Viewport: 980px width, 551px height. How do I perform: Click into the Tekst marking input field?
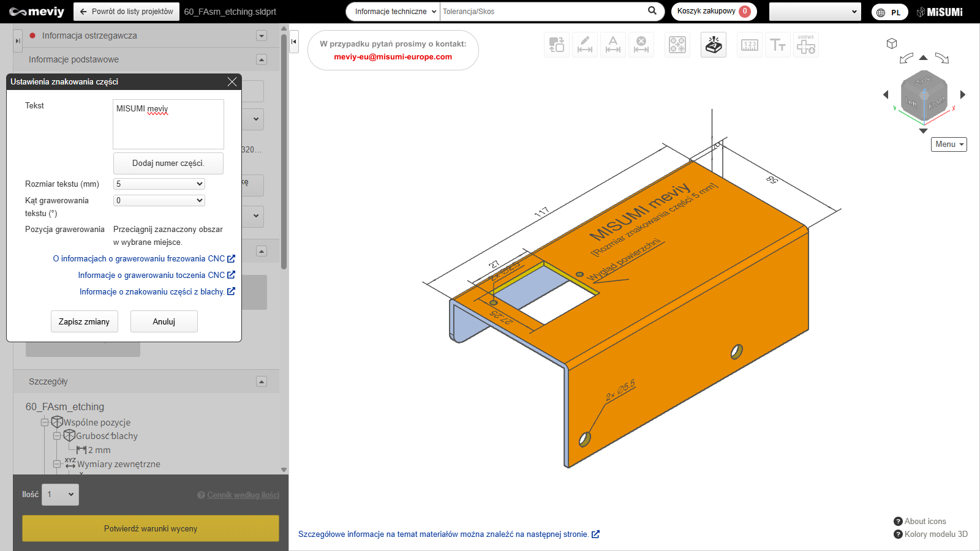(x=168, y=124)
